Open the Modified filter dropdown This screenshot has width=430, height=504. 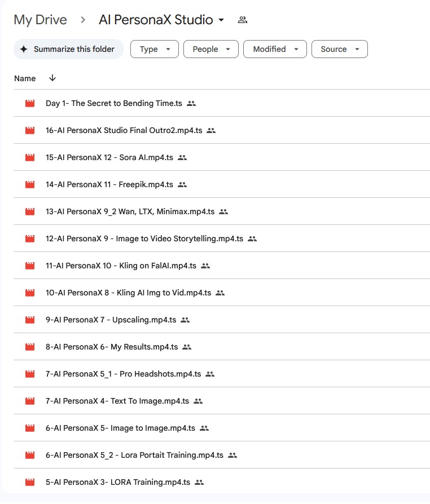[275, 49]
